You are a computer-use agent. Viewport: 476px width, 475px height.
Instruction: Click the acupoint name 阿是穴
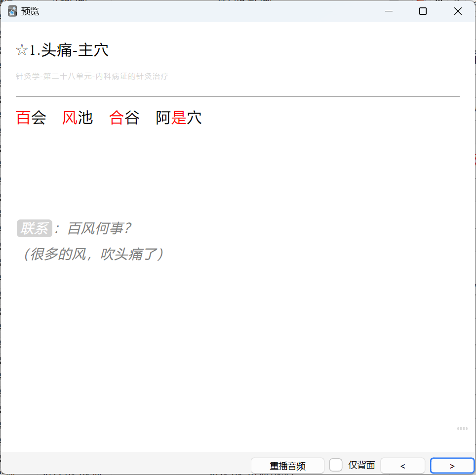179,118
